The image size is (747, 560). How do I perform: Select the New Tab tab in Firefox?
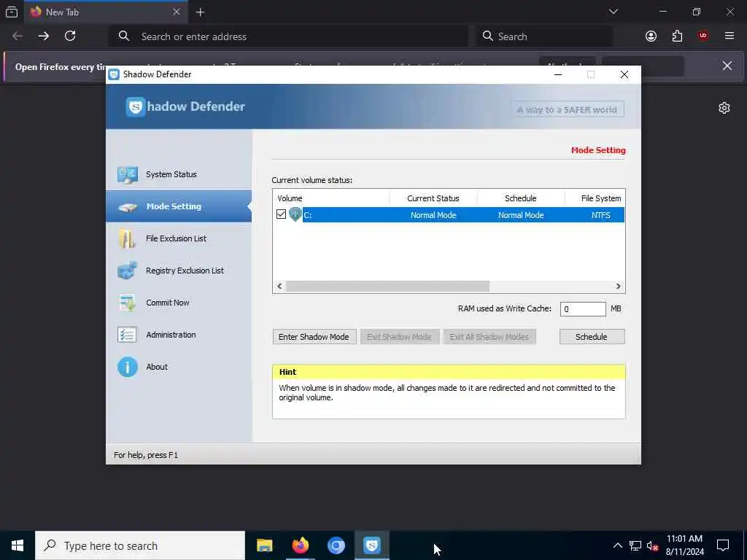click(106, 12)
